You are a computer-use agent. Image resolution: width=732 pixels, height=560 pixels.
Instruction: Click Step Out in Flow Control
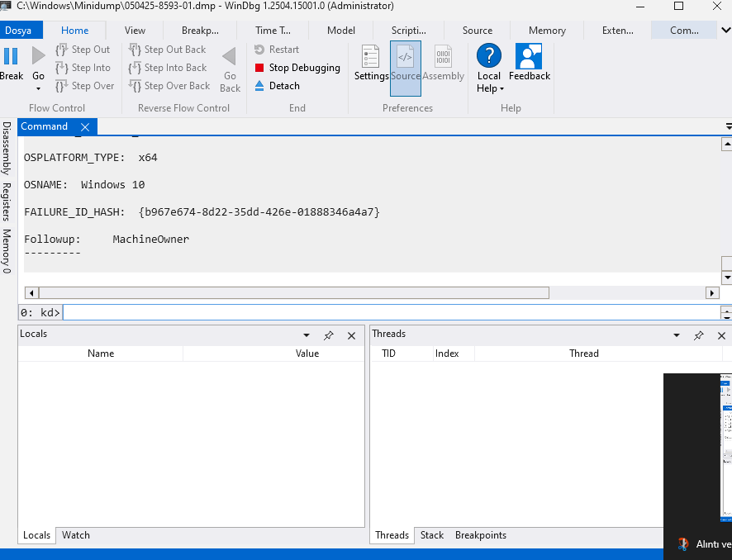(83, 50)
